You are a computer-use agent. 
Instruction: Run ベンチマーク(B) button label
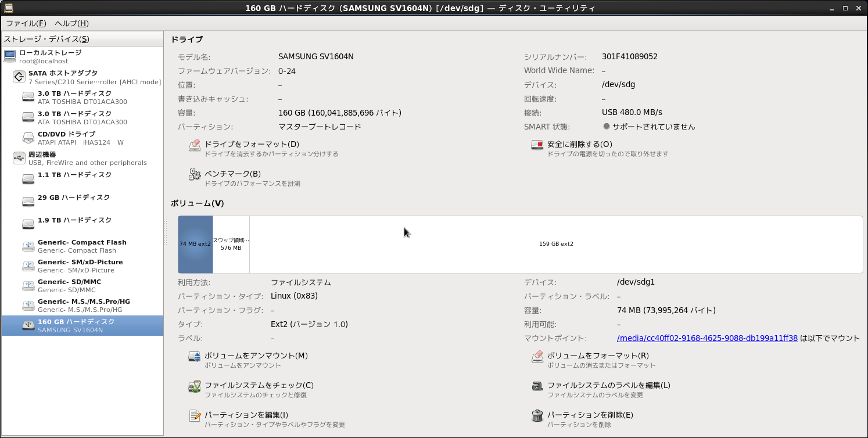232,174
